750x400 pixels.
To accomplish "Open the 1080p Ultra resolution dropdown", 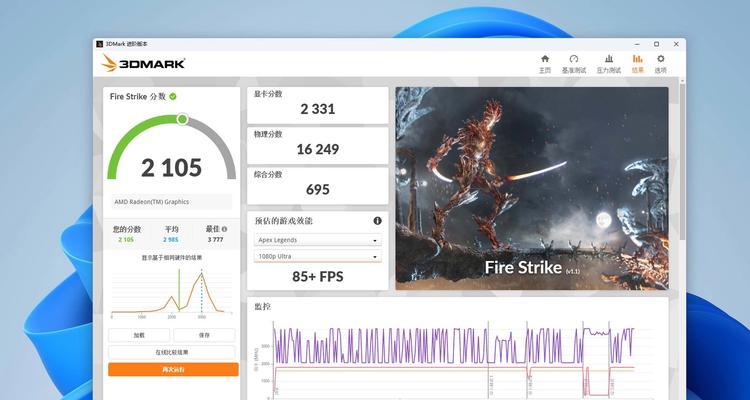I will pyautogui.click(x=318, y=256).
